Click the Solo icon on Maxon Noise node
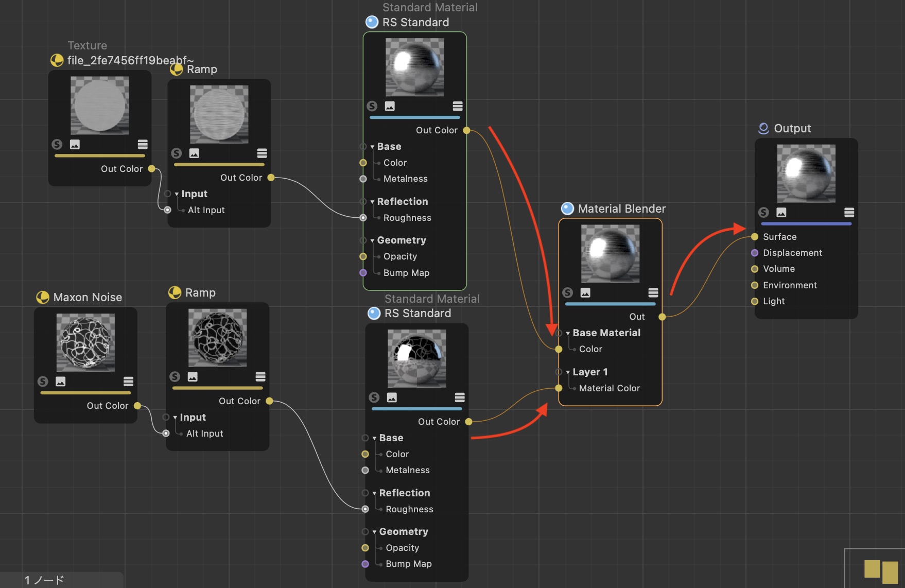This screenshot has height=588, width=905. click(x=43, y=381)
